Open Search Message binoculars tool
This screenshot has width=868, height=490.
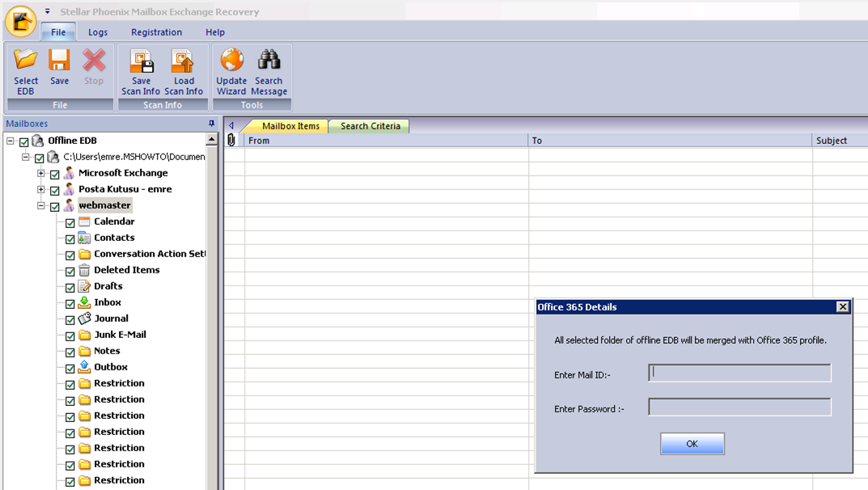point(269,72)
